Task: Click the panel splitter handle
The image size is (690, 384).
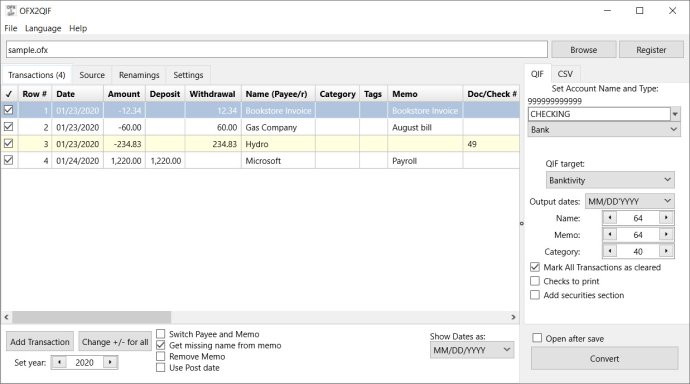Action: [x=522, y=223]
